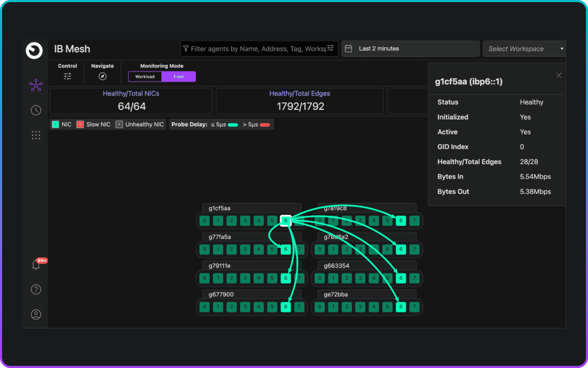Select NIC 0 on g1cf5aa
588x368 pixels.
tap(204, 221)
